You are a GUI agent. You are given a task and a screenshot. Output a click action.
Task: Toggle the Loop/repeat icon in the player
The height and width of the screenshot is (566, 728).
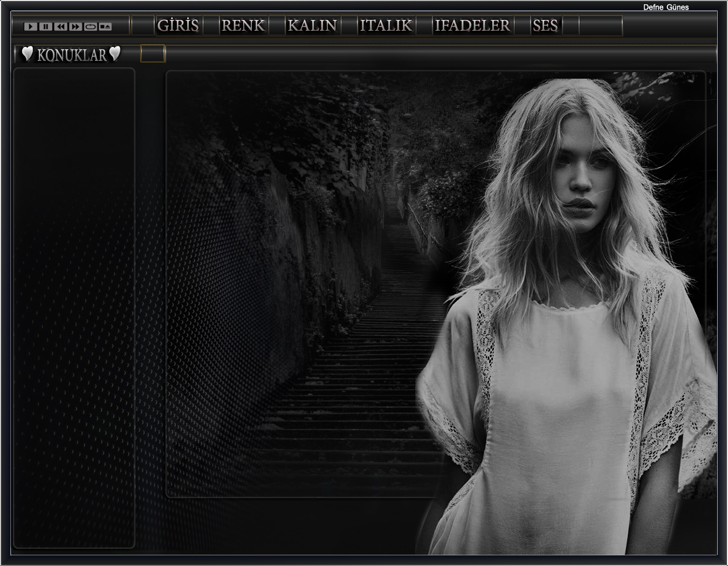91,26
